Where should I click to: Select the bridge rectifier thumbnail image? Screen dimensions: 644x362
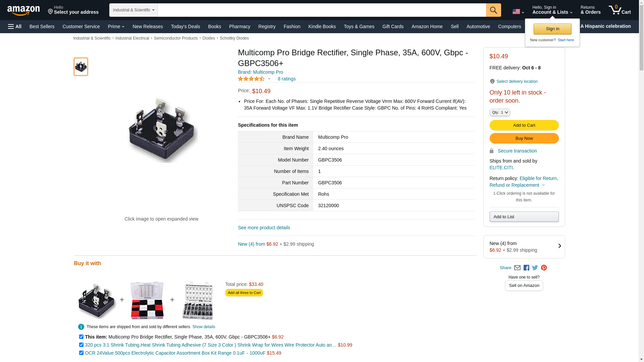pyautogui.click(x=81, y=66)
